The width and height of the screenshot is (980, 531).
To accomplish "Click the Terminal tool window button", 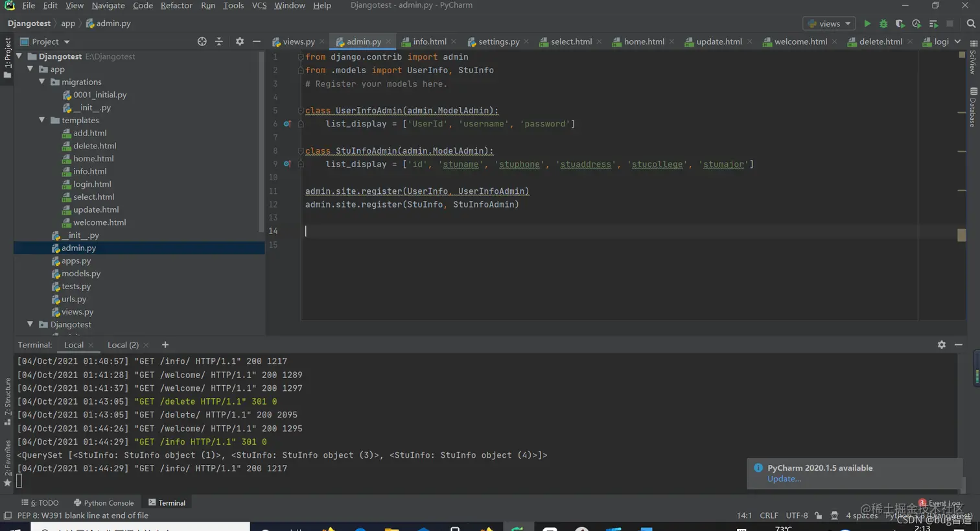I will 167,503.
